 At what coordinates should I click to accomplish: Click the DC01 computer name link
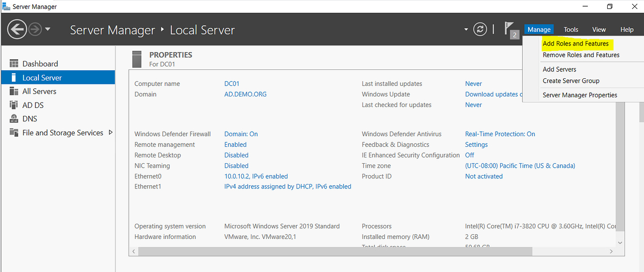pyautogui.click(x=232, y=84)
